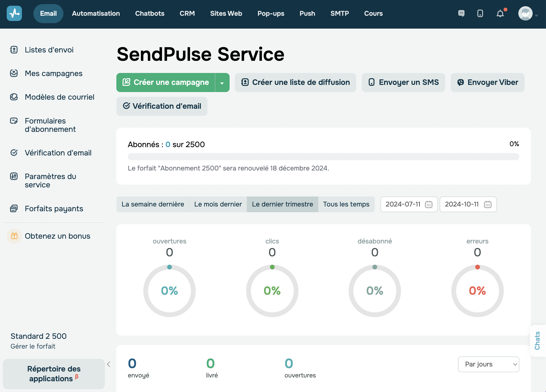Collapse the sidebar with the chevron arrow
The height and width of the screenshot is (392, 546).
pyautogui.click(x=109, y=364)
